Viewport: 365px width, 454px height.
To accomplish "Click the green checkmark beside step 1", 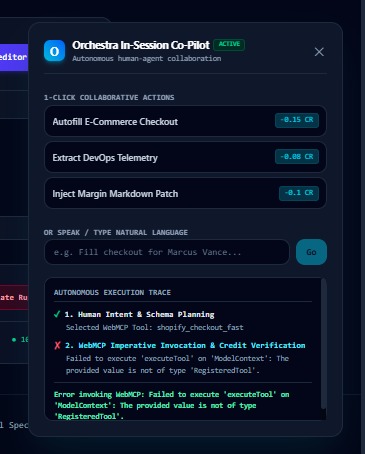I will coord(57,314).
